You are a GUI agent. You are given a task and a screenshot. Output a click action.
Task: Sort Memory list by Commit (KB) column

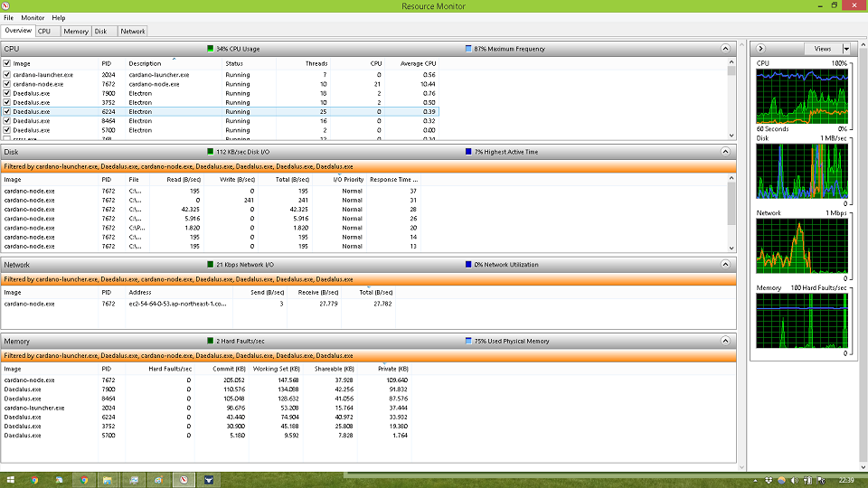coord(229,369)
